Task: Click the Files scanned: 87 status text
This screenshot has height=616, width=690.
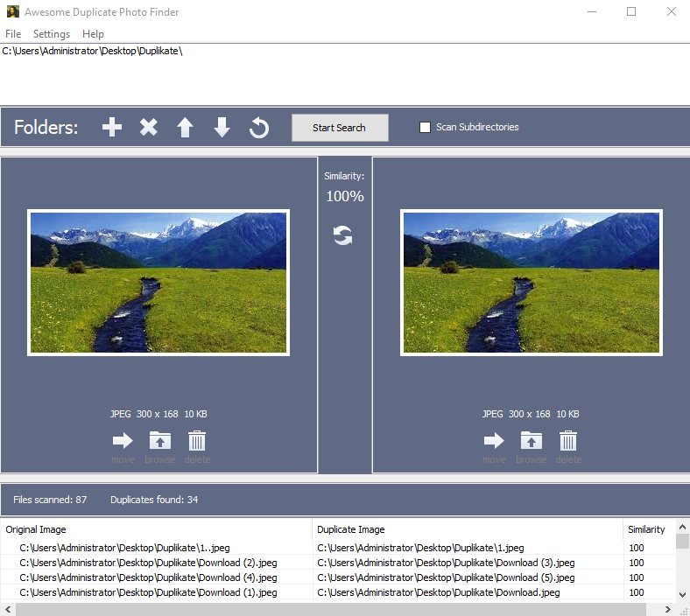Action: (50, 500)
